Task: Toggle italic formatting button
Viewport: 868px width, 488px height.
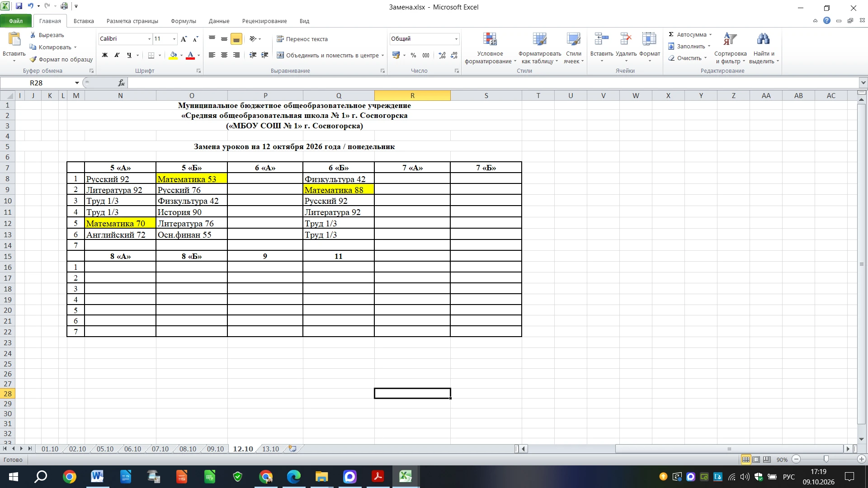Action: click(117, 55)
